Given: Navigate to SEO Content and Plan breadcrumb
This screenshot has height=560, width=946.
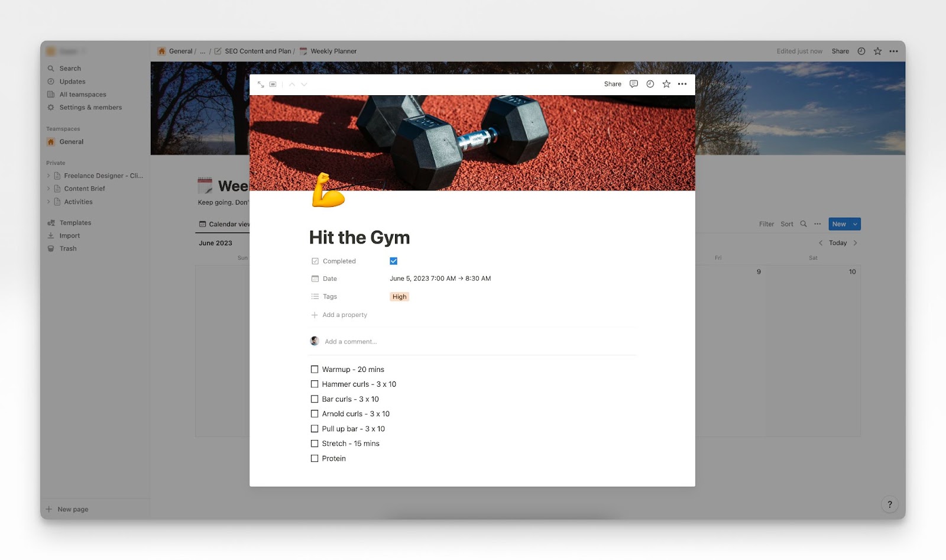Looking at the screenshot, I should click(253, 51).
